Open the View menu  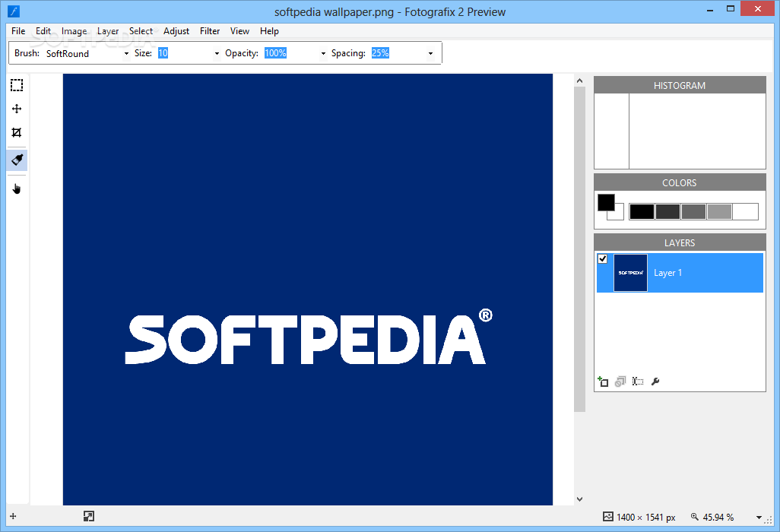coord(239,31)
